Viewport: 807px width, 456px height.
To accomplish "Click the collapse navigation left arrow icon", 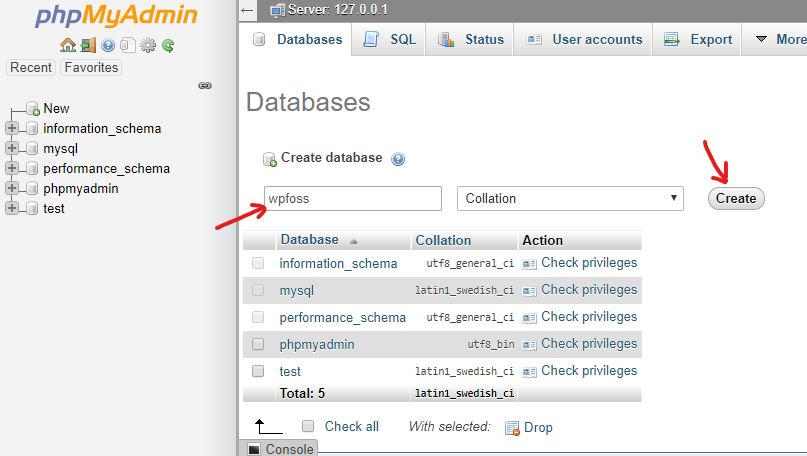I will (248, 10).
